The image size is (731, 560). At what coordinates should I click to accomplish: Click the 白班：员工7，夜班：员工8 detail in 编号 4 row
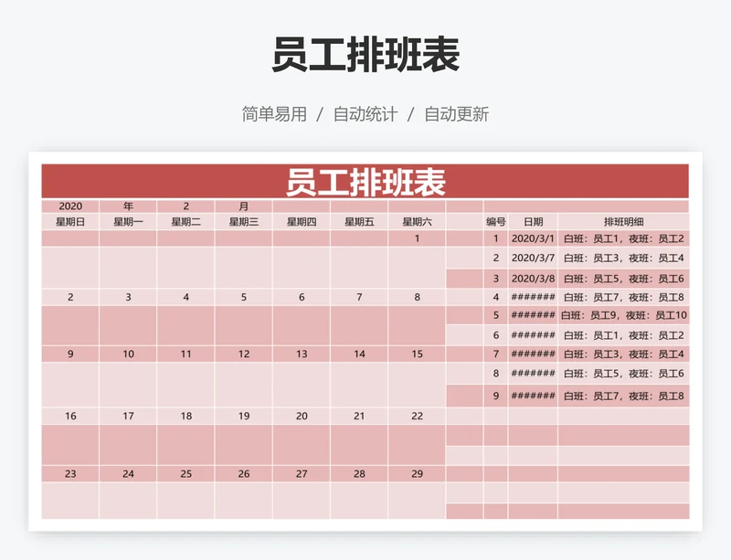(x=623, y=297)
